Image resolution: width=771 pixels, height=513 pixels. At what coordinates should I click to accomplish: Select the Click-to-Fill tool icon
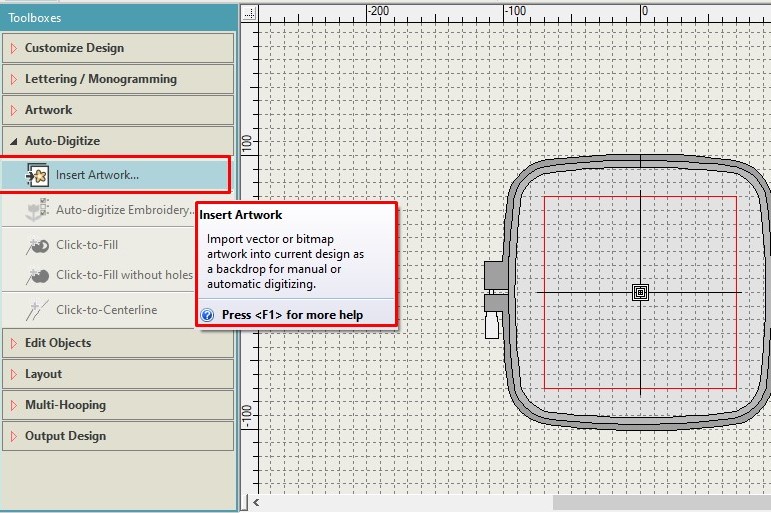pyautogui.click(x=37, y=245)
